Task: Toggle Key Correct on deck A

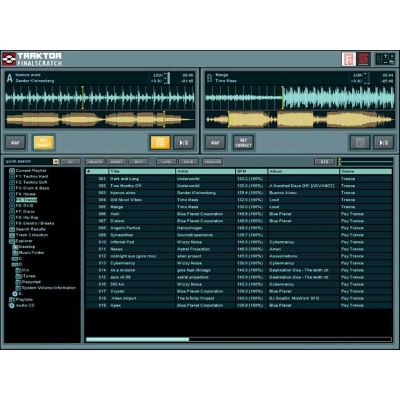Action: pos(44,143)
